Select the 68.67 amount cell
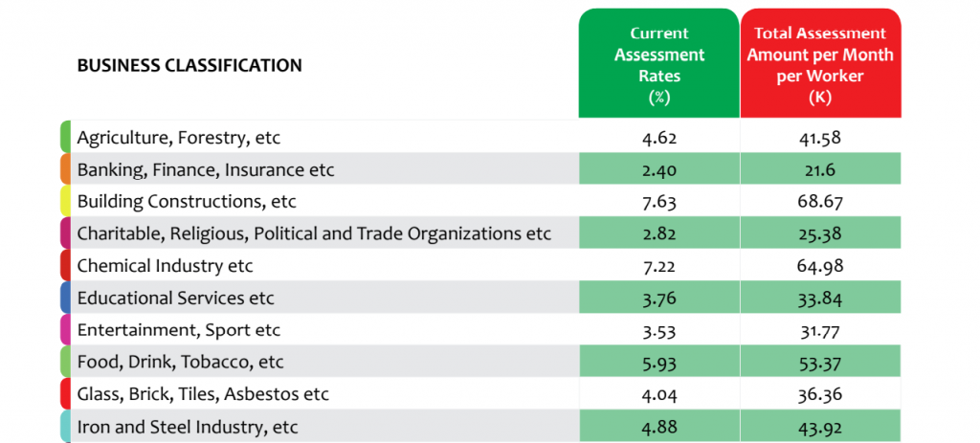Screen dimensions: 980x443 820,202
